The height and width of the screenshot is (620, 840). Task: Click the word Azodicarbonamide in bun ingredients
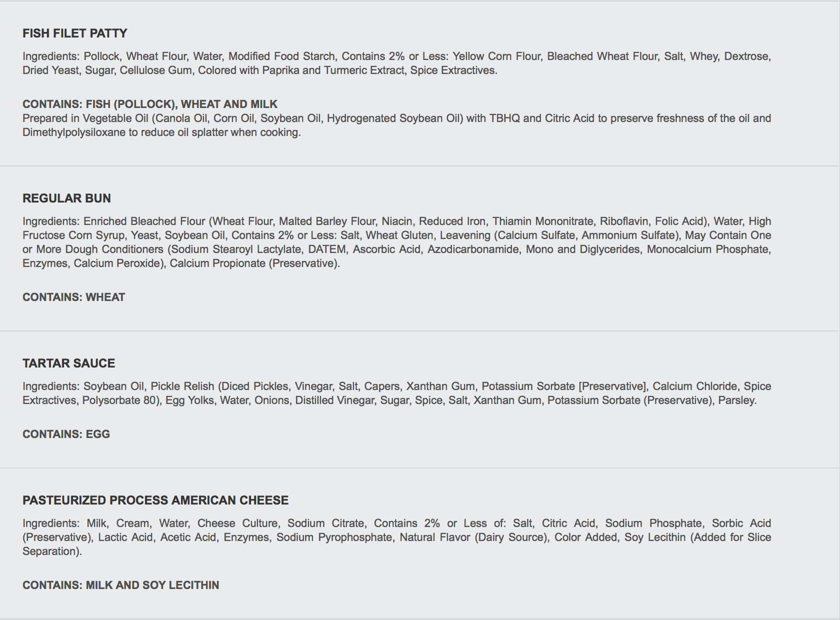pos(473,249)
